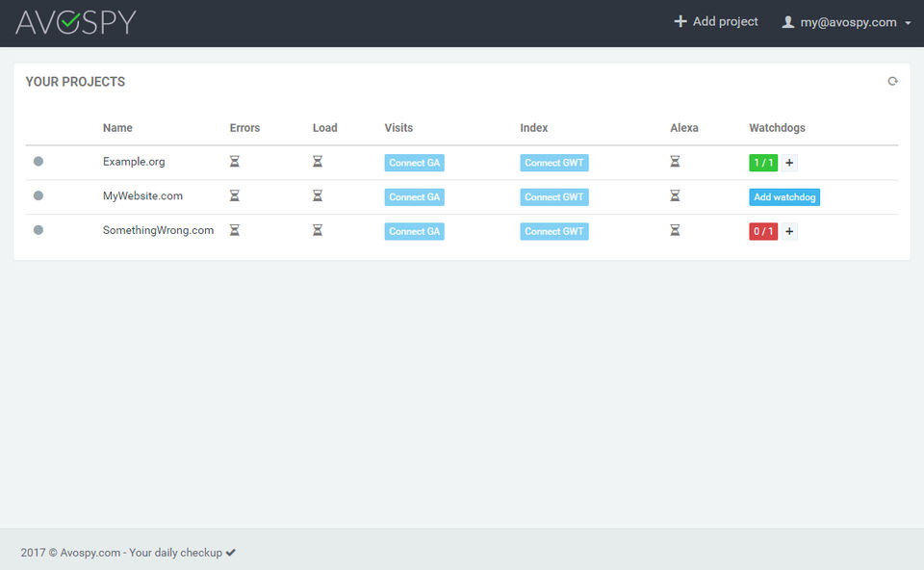Click the Load column header
Screen dimensions: 924x570
pos(324,128)
